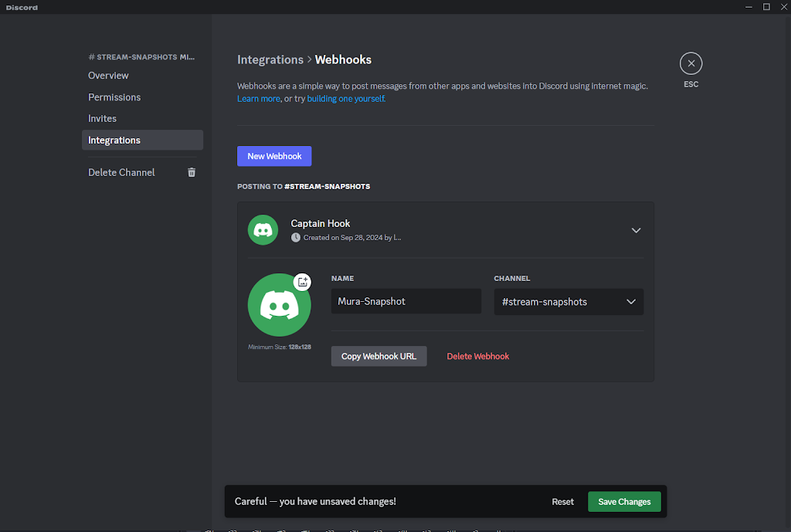Click the clock icon next to creation date
This screenshot has width=791, height=532.
[296, 238]
